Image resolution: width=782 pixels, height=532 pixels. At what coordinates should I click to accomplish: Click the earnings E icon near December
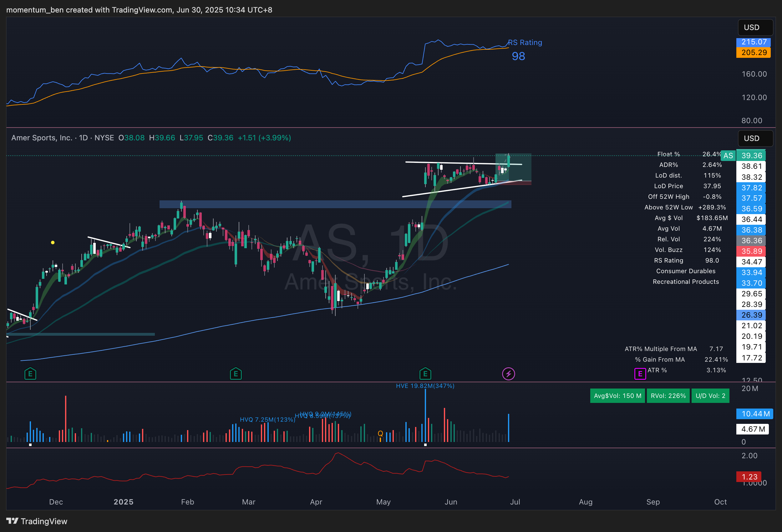pos(30,374)
